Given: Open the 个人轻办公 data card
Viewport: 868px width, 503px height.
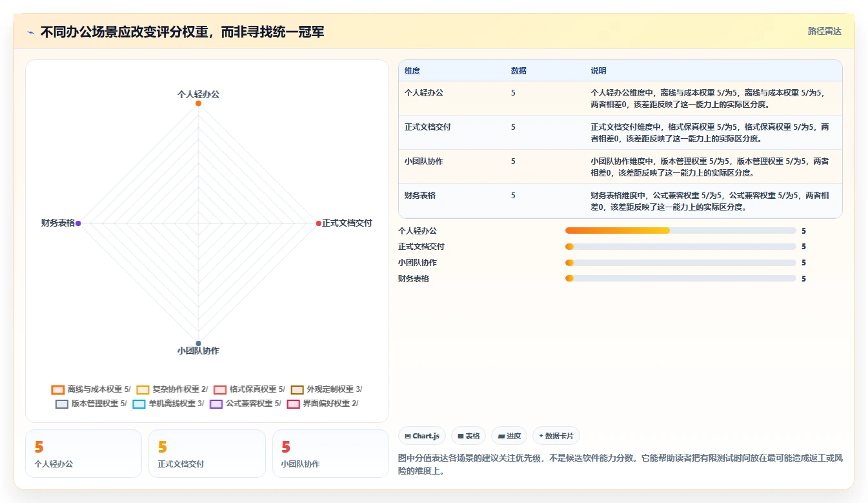Looking at the screenshot, I should (83, 454).
